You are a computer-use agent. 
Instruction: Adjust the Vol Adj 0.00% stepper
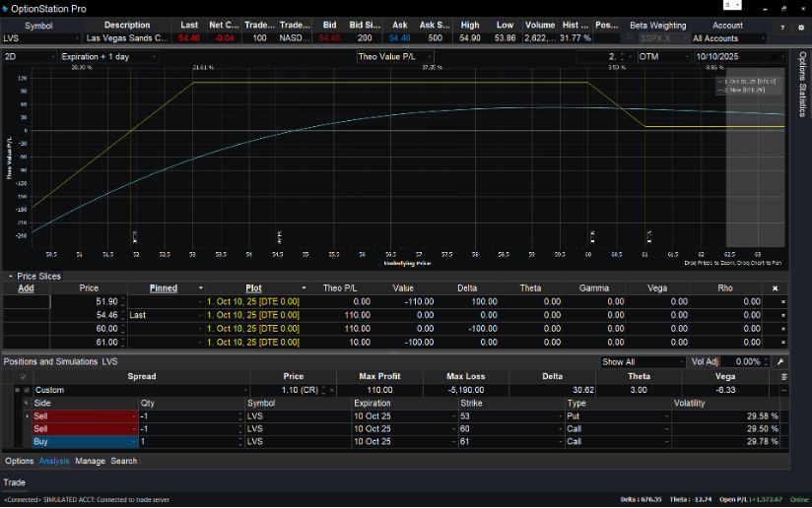766,361
